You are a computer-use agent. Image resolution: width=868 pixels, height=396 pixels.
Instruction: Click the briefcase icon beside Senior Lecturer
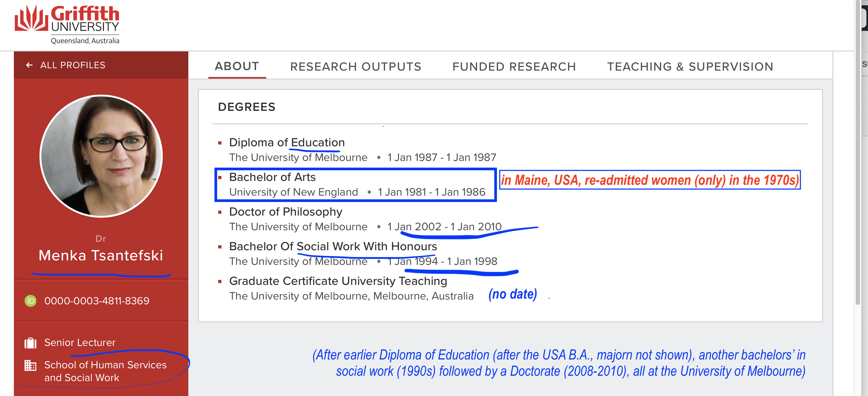pos(30,343)
